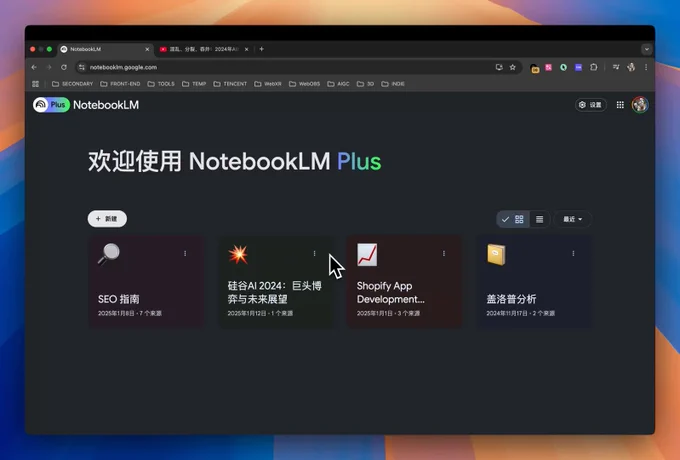Reload the current page
The width and height of the screenshot is (680, 460).
pyautogui.click(x=64, y=67)
